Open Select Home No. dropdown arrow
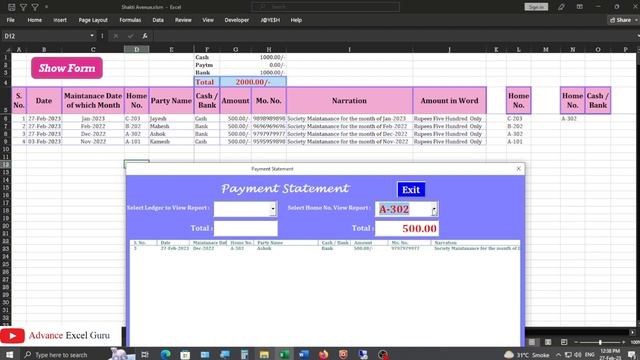 [434, 209]
